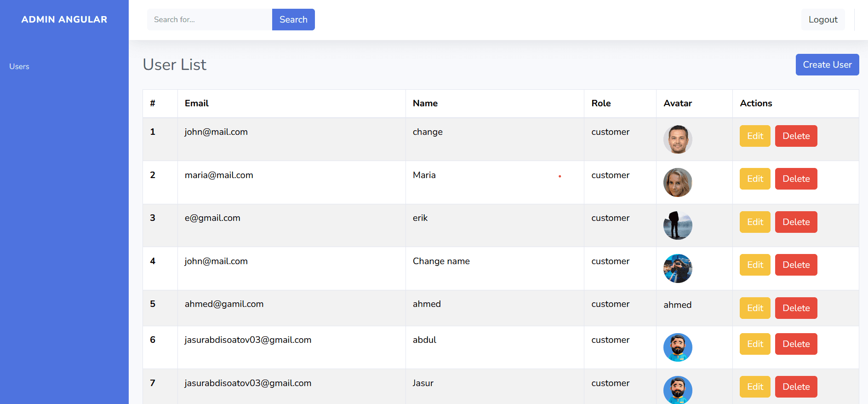Edit the Maria user
Image resolution: width=868 pixels, height=404 pixels.
[x=755, y=179]
